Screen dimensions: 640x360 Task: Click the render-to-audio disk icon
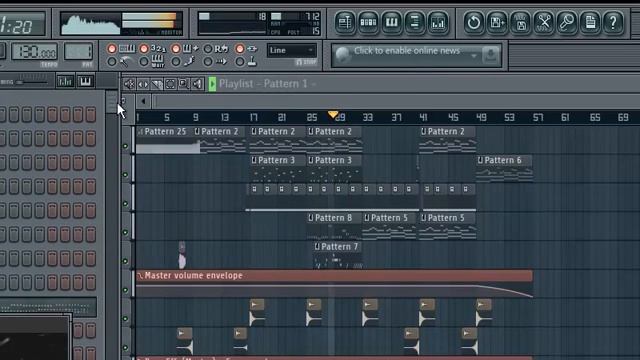520,22
